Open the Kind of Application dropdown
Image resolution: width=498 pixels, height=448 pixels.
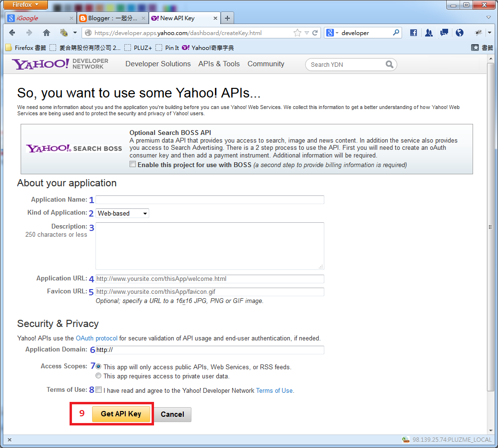122,213
